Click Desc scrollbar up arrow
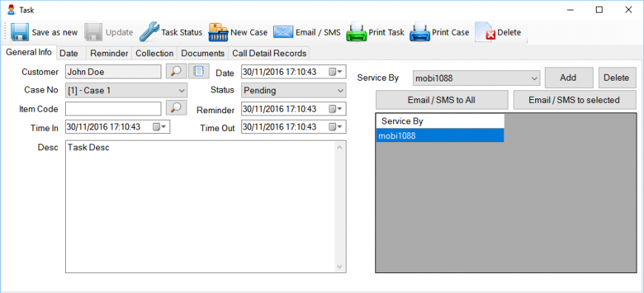644x293 pixels. click(340, 146)
